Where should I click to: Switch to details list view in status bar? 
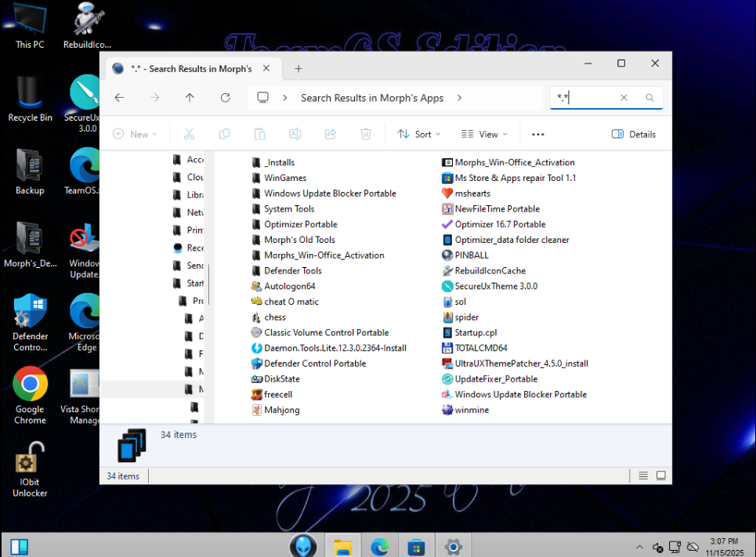[643, 476]
